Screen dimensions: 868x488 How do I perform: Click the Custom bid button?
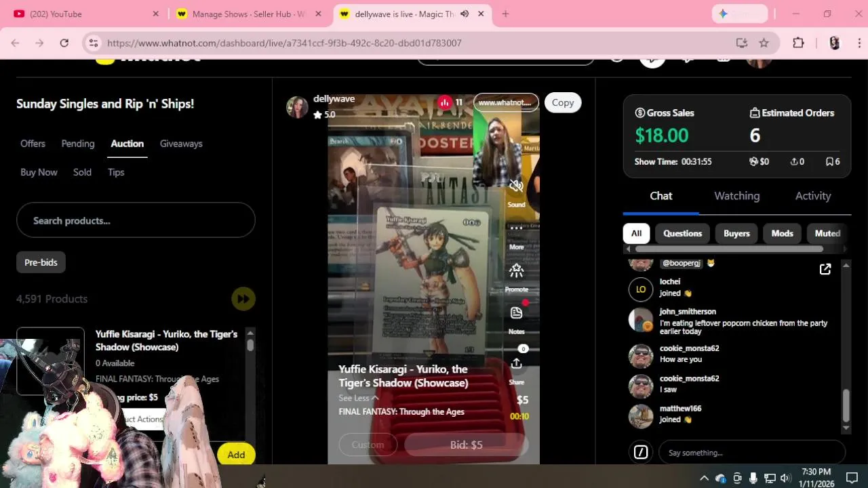[x=368, y=445]
